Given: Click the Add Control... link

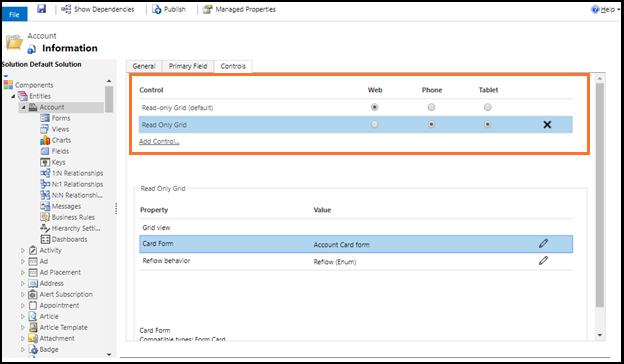Looking at the screenshot, I should (159, 141).
